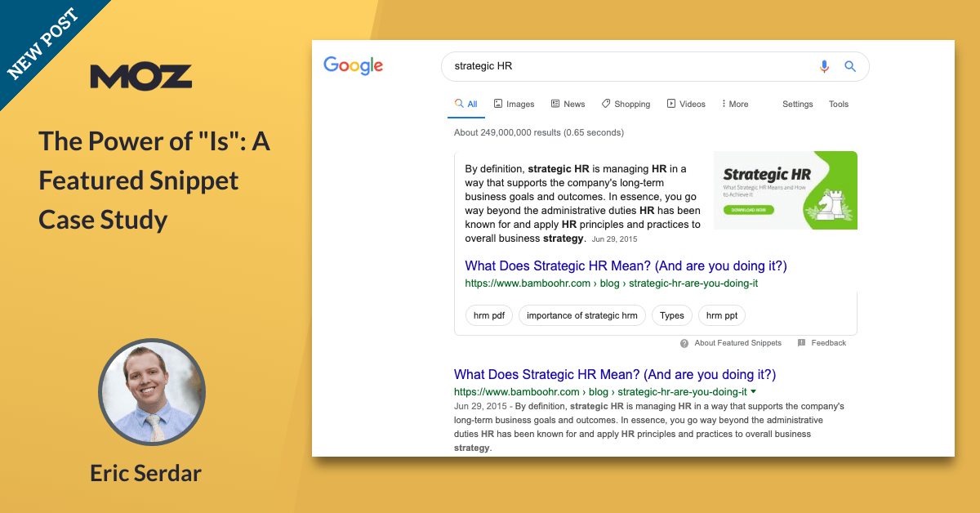Viewport: 980px width, 513px height.
Task: Click the microphone voice search icon
Action: [824, 66]
